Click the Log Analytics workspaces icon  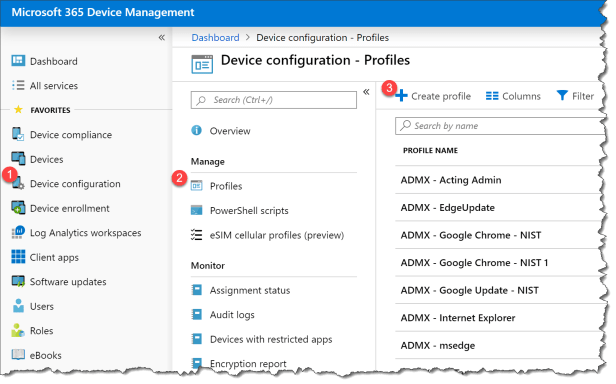point(18,233)
